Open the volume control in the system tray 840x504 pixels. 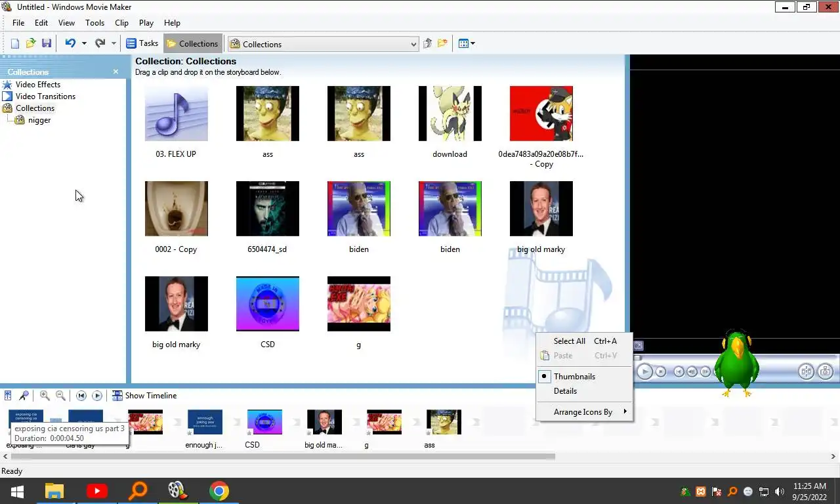coord(779,492)
